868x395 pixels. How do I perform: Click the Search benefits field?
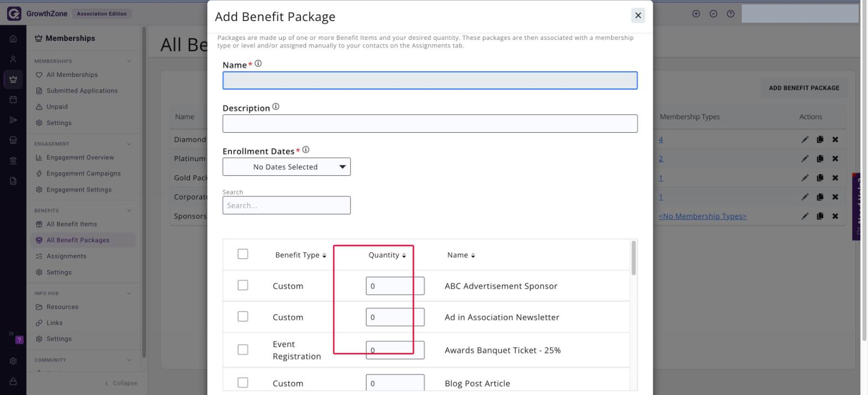pos(286,205)
